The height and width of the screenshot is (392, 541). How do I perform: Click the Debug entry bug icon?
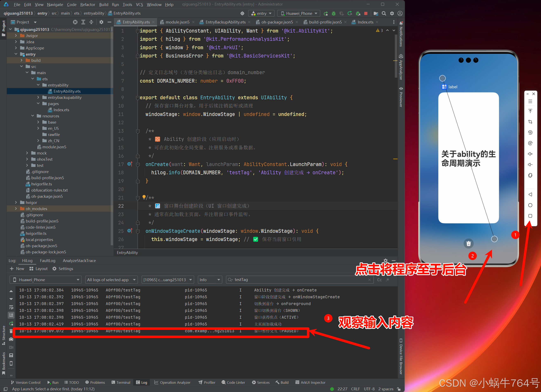click(x=333, y=14)
